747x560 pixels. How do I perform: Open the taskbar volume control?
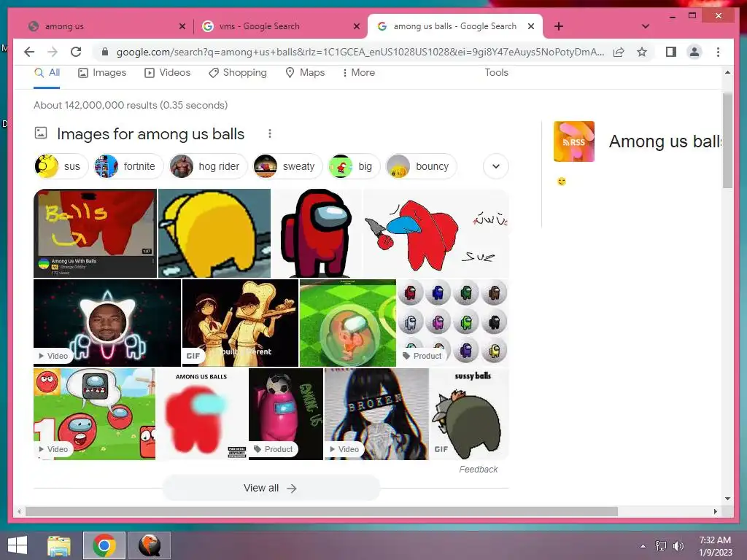tap(678, 546)
